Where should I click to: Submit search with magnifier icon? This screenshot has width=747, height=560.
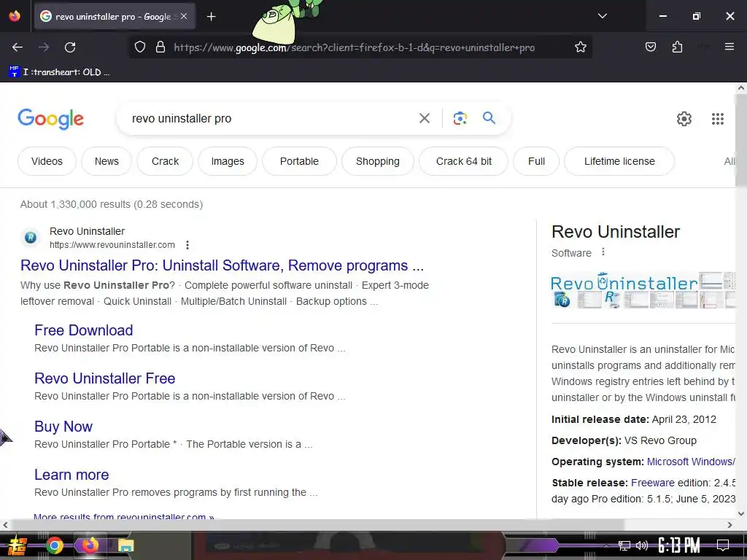(489, 117)
